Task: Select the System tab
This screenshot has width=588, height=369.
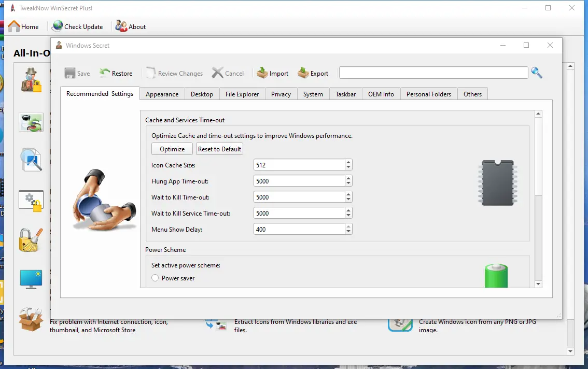Action: coord(313,94)
